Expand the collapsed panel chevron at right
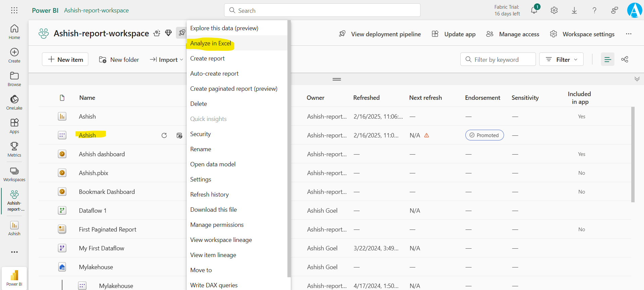Viewport: 644px width, 290px height. 637,79
